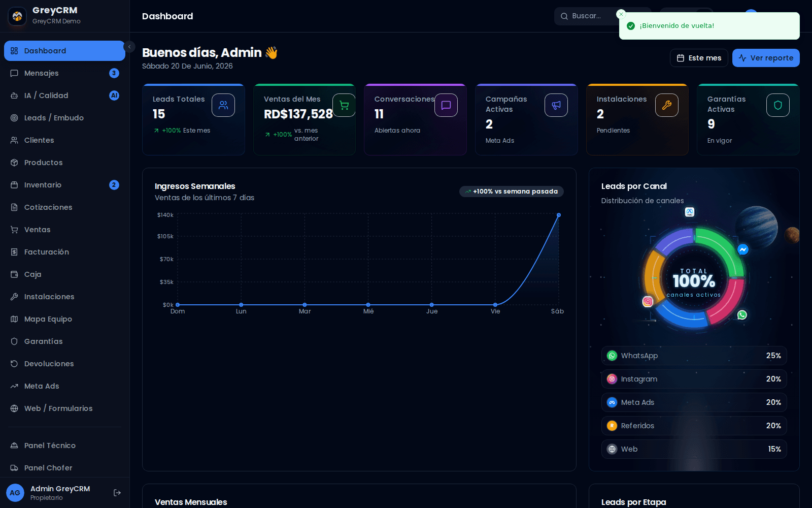Click the Devoluciones return arrow icon
The width and height of the screenshot is (812, 508).
(14, 364)
